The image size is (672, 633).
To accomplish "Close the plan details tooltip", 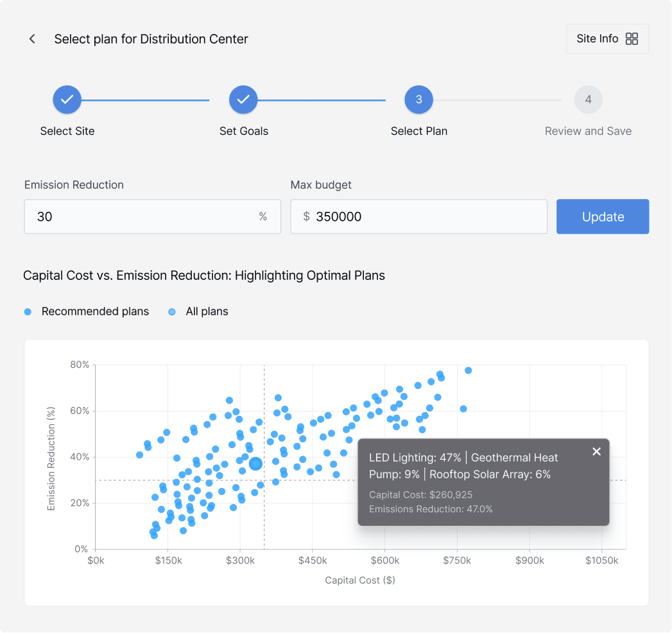I will [596, 451].
